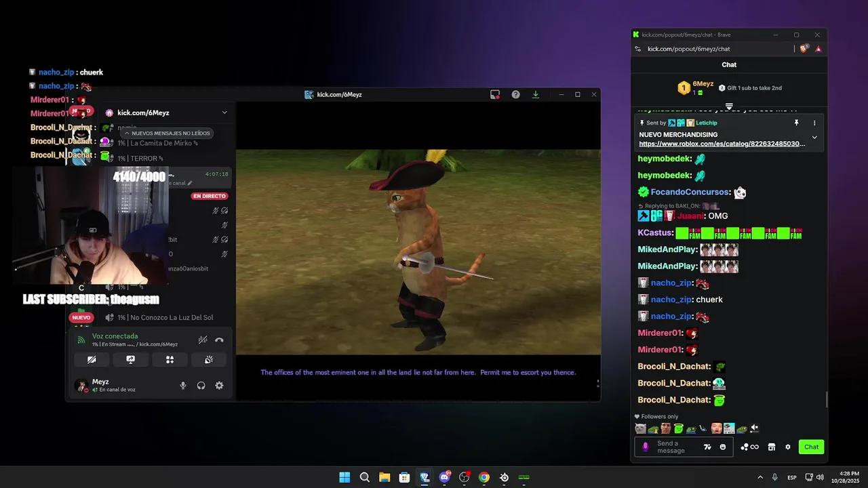Open No Conozco La Luz Del Sol channel

165,317
